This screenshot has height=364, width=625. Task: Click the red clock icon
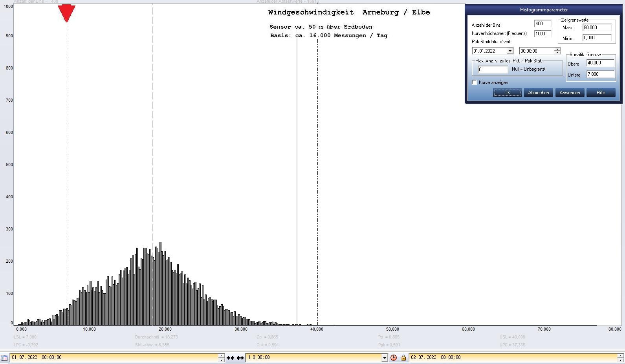coord(394,358)
